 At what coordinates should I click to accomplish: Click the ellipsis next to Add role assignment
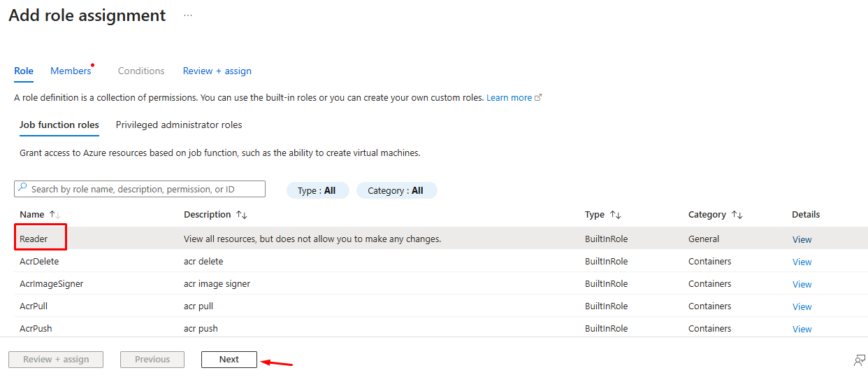pos(187,15)
